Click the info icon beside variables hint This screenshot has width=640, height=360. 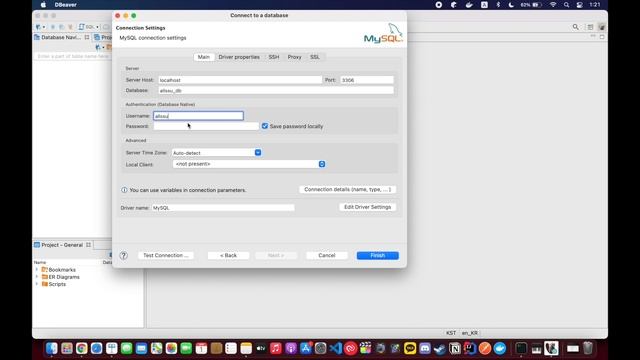coord(124,190)
